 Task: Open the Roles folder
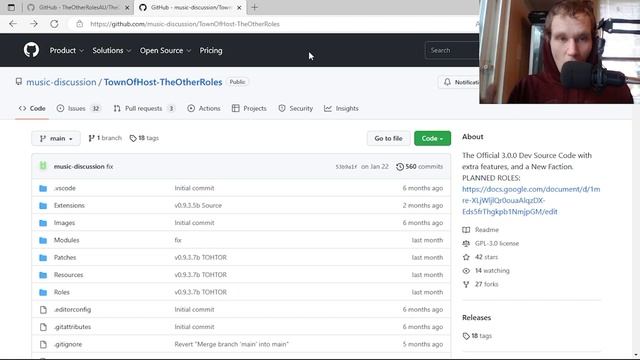[62, 292]
